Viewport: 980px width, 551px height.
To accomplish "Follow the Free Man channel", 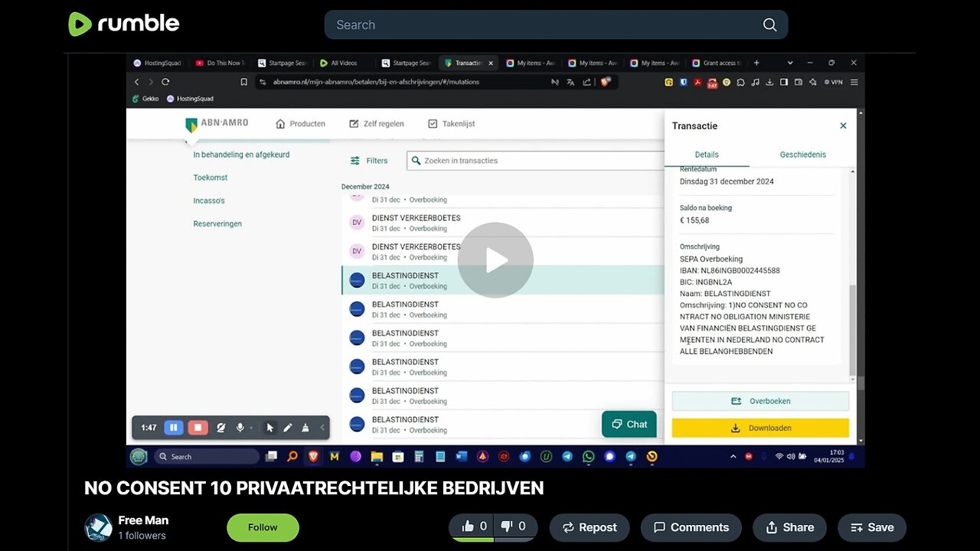I will (x=263, y=527).
